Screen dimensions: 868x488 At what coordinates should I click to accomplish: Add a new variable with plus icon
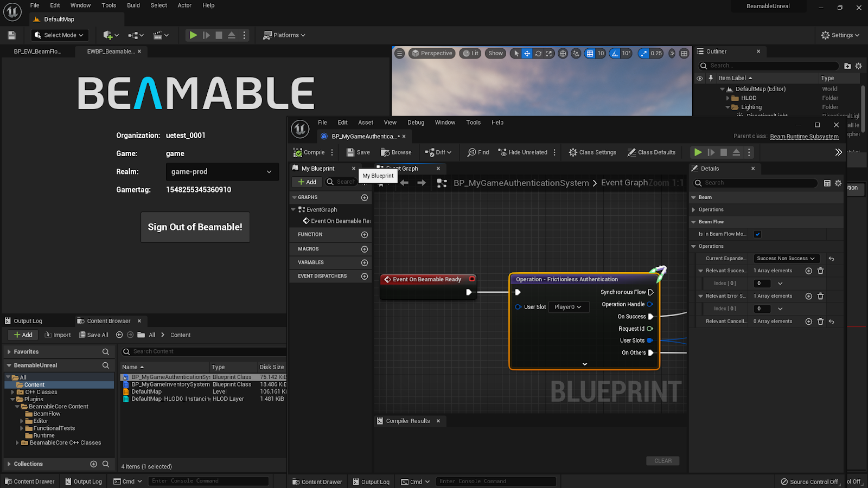point(365,262)
